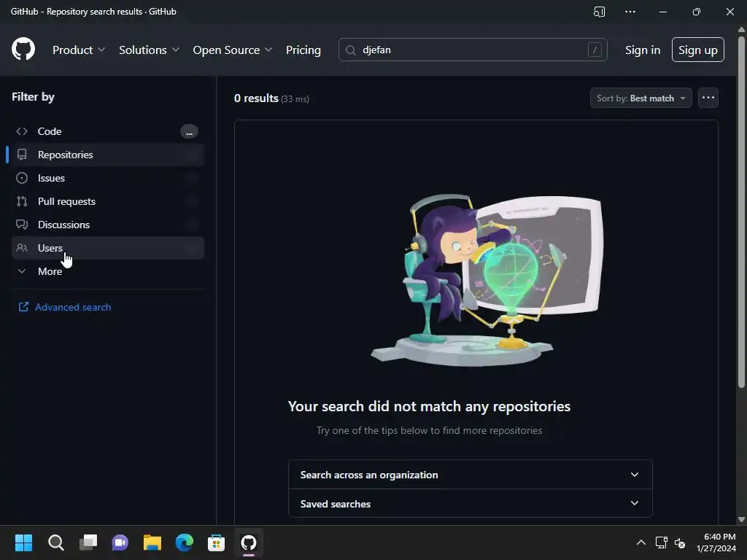Viewport: 747px width, 560px height.
Task: Launch Microsoft Edge from the taskbar
Action: pos(185,542)
